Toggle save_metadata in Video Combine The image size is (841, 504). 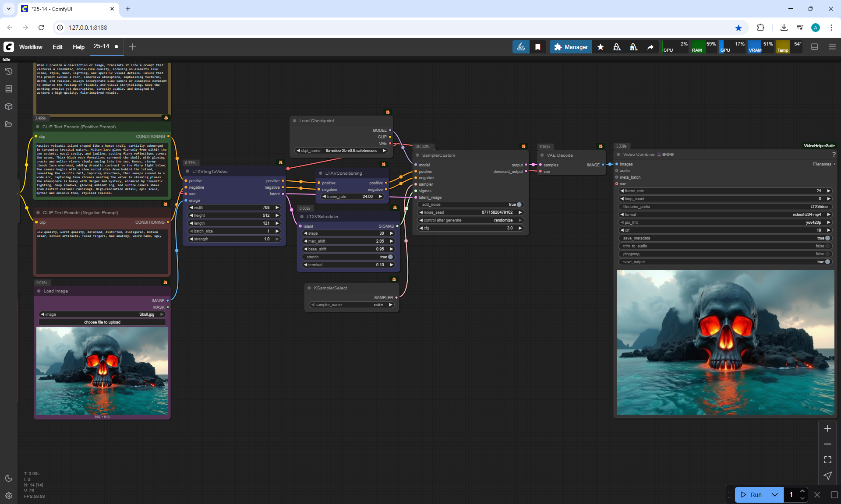click(x=827, y=238)
